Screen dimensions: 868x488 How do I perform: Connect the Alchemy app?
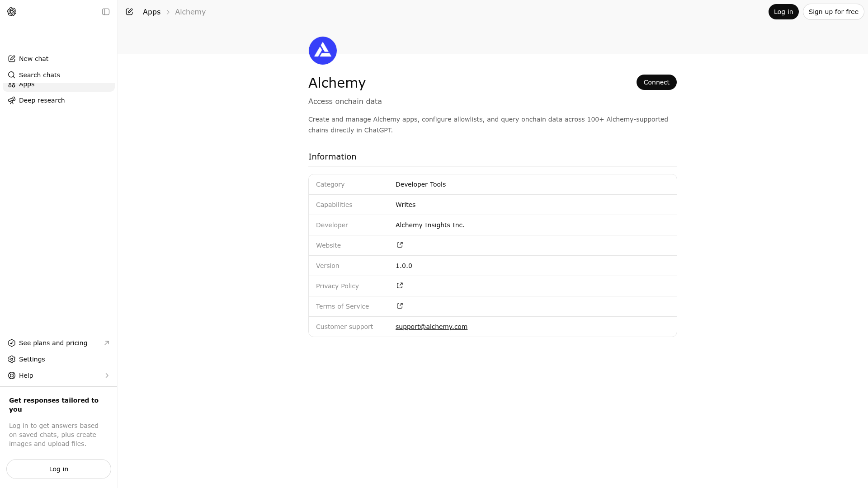[656, 82]
